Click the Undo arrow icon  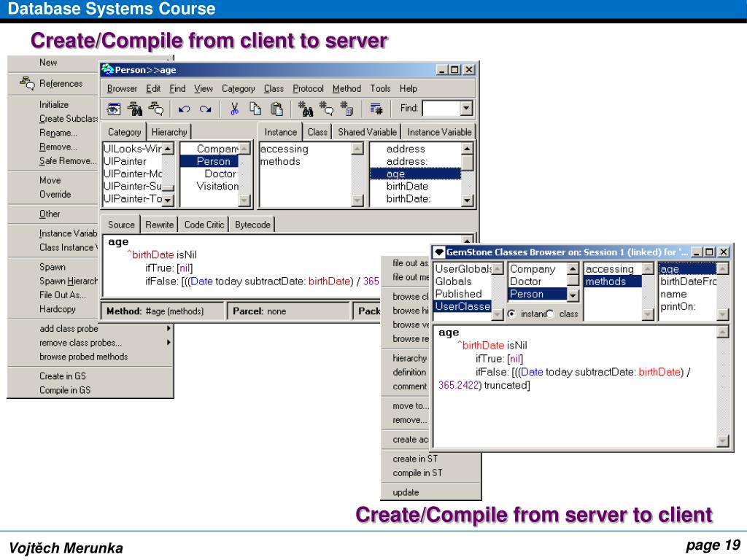coord(184,109)
